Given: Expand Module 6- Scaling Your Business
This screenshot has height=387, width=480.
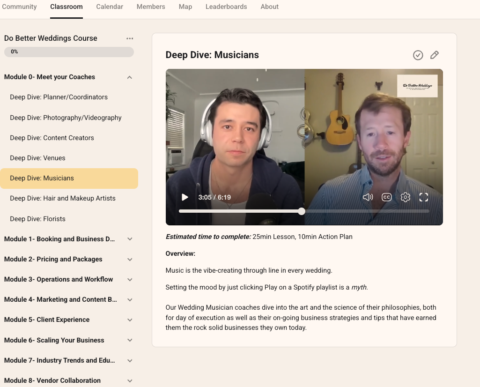Looking at the screenshot, I should (x=130, y=340).
